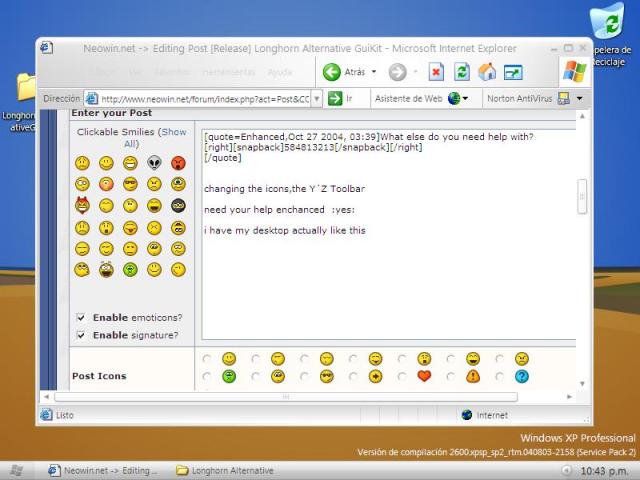Image resolution: width=640 pixels, height=480 pixels.
Task: Click the full screen toolbar icon
Action: [513, 73]
